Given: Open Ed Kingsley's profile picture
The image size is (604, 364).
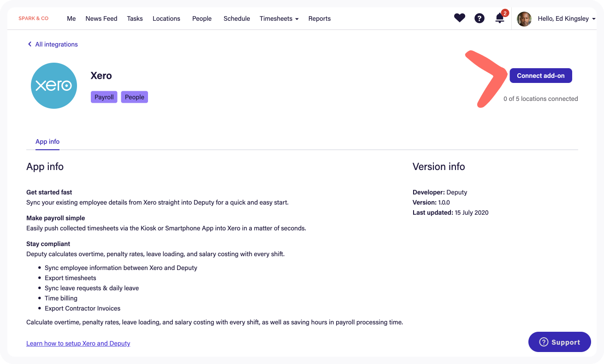Looking at the screenshot, I should click(524, 19).
